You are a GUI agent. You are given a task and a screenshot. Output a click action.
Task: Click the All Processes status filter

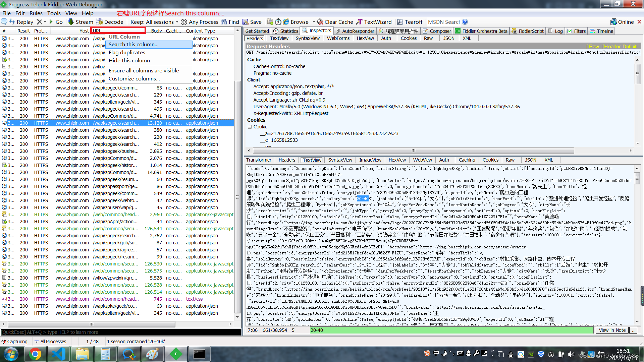50,341
